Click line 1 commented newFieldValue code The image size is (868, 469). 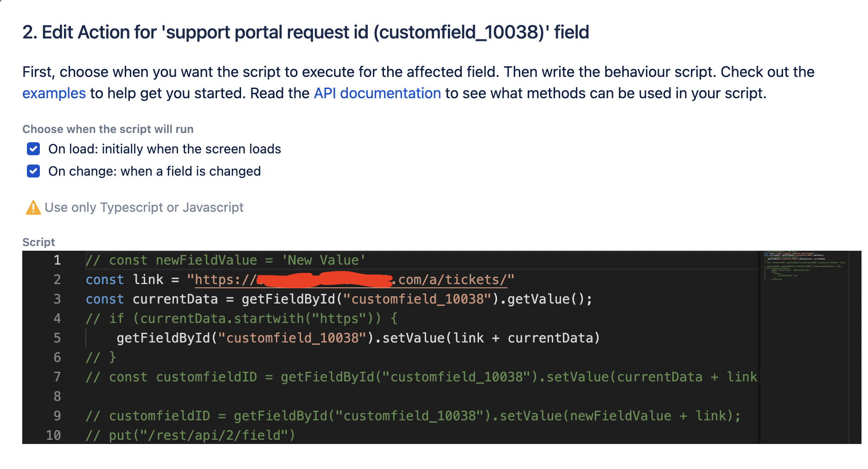coord(225,260)
